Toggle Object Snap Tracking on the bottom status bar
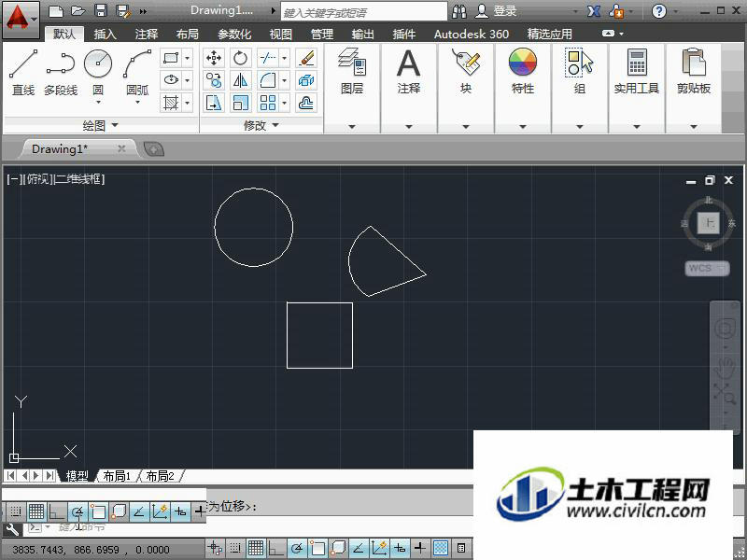Image resolution: width=747 pixels, height=560 pixels. coord(359,549)
